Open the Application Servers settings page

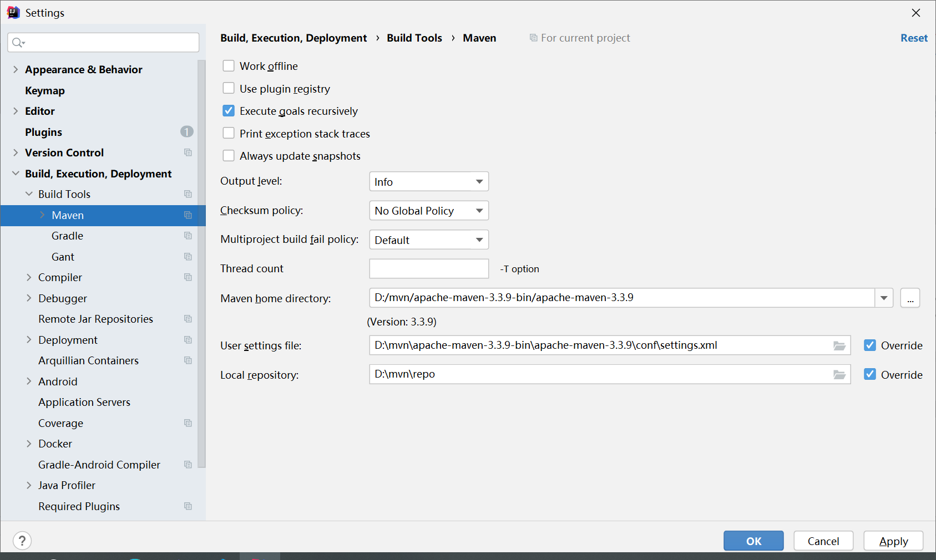[x=84, y=403]
